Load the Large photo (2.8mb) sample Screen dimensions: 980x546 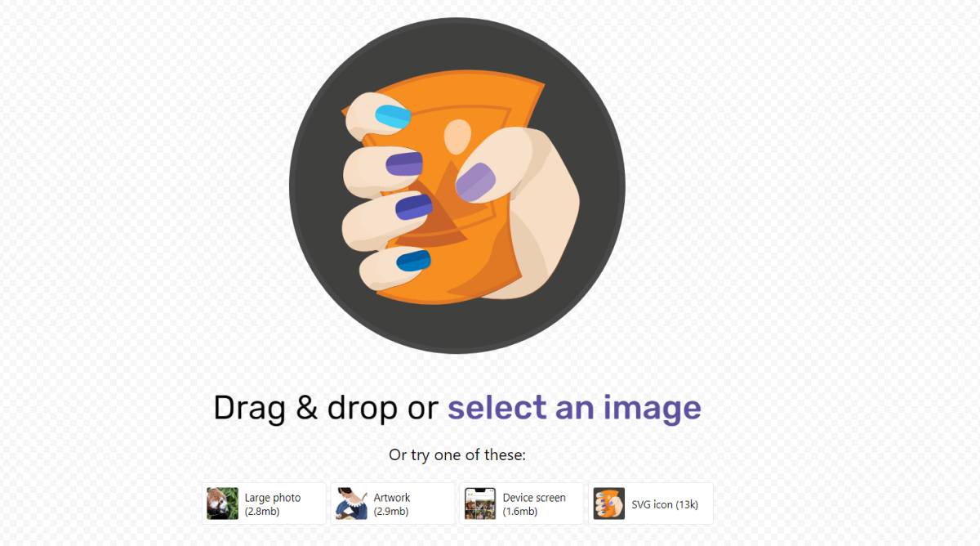[x=264, y=503]
